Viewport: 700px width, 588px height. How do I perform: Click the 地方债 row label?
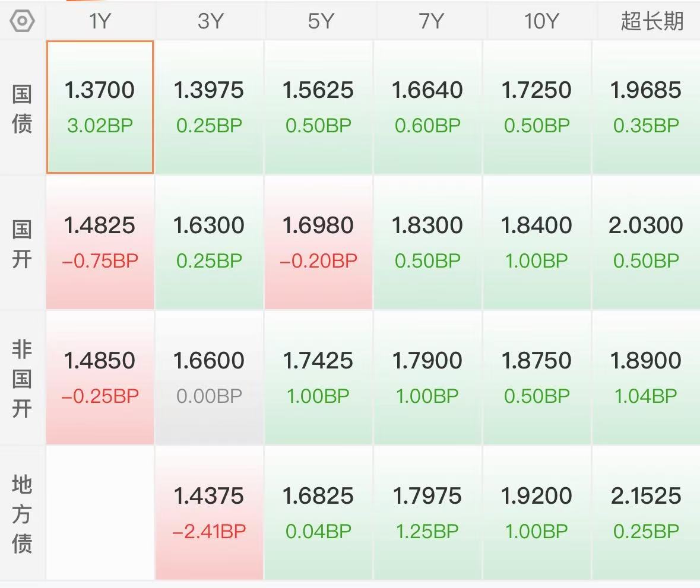click(22, 514)
